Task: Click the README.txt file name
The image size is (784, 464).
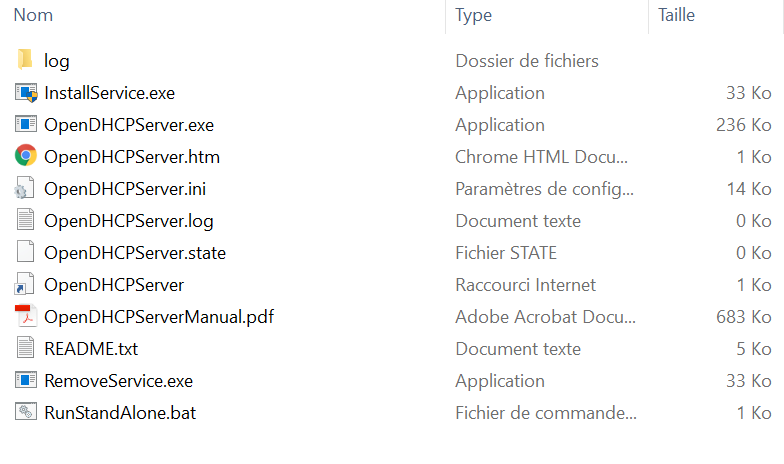Action: (91, 349)
